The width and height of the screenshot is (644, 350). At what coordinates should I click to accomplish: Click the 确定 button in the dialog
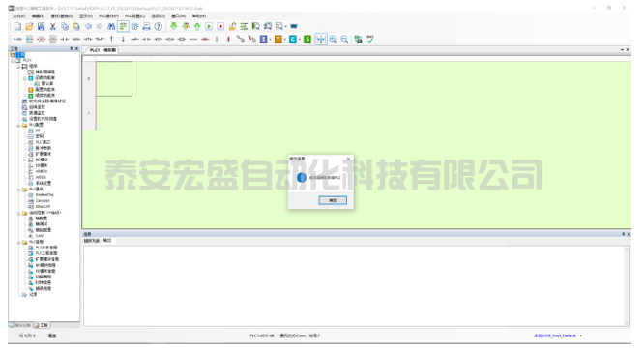coord(333,200)
